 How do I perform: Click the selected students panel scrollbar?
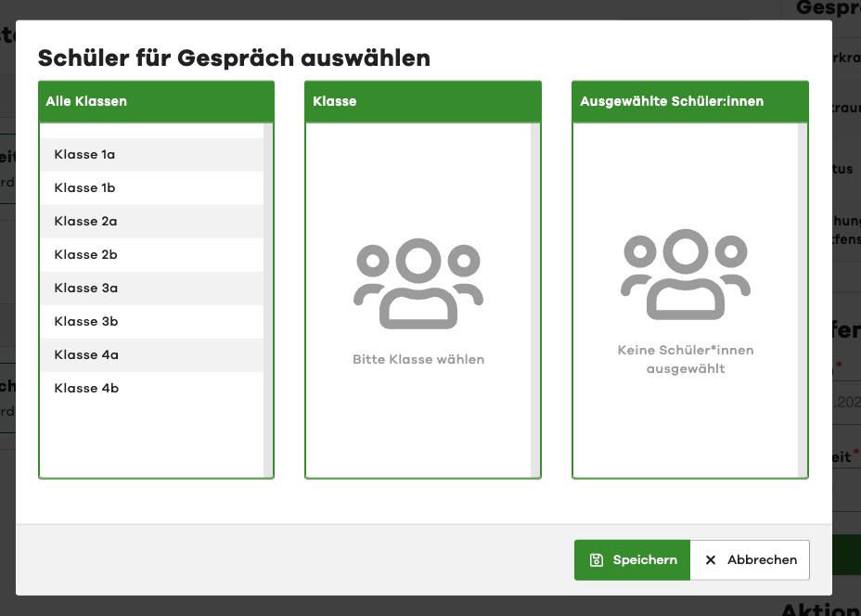(803, 299)
